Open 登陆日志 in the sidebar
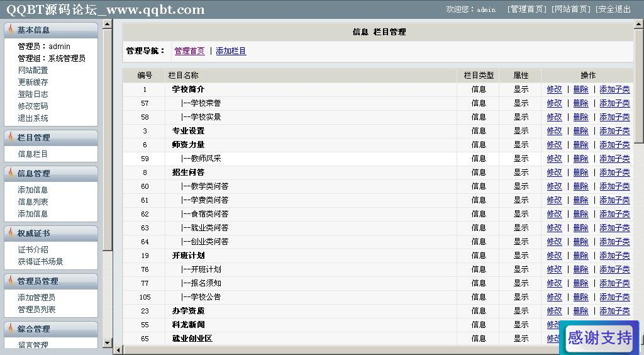644x355 pixels. point(33,94)
